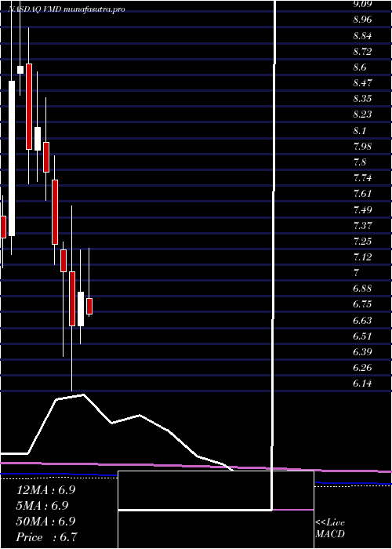Image resolution: width=392 pixels, height=549 pixels.
Task: Select the 9.09 price axis label
Action: [x=362, y=4]
